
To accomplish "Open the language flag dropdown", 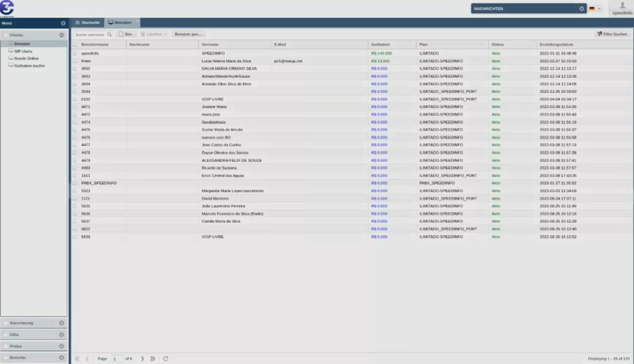I will 595,8.
